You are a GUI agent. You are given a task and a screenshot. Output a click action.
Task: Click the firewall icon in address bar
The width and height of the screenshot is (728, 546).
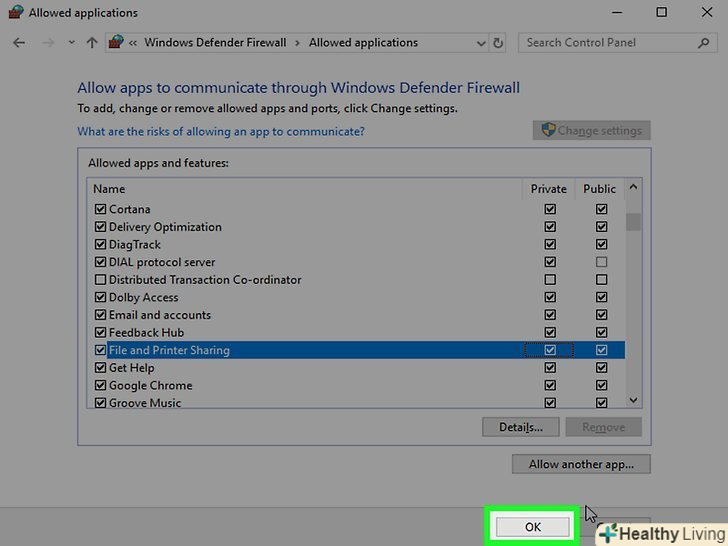(117, 43)
